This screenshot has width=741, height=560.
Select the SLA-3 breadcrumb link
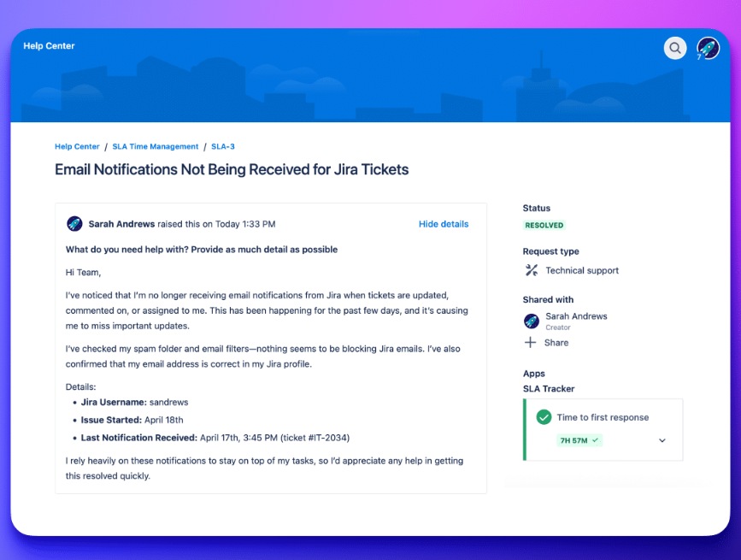223,147
